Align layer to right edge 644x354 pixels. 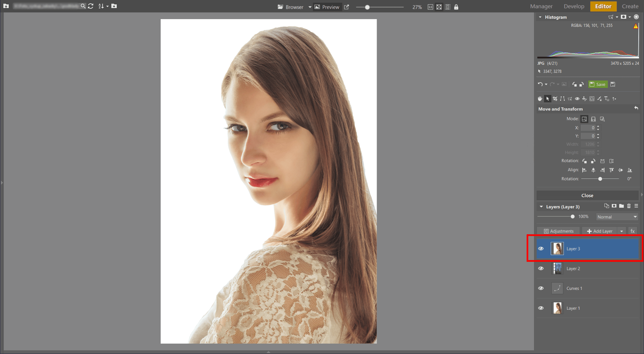[x=602, y=170]
